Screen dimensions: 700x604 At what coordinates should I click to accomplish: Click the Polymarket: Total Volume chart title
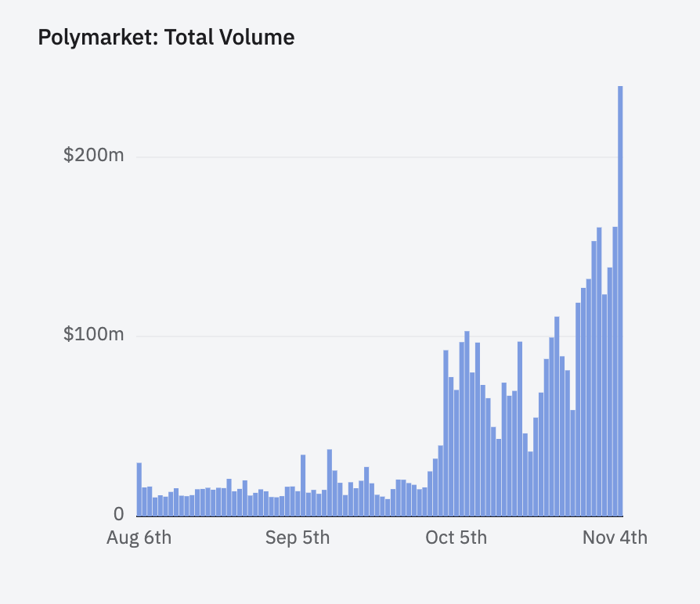pos(165,37)
